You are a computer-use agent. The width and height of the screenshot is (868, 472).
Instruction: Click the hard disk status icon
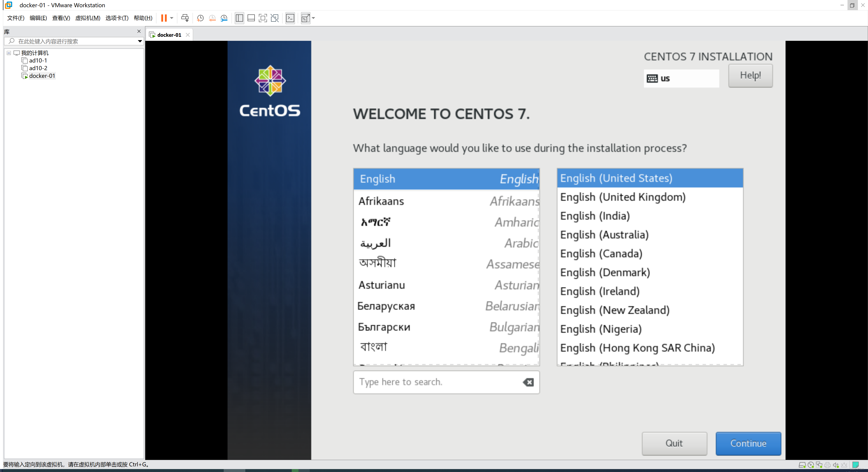[802, 465]
